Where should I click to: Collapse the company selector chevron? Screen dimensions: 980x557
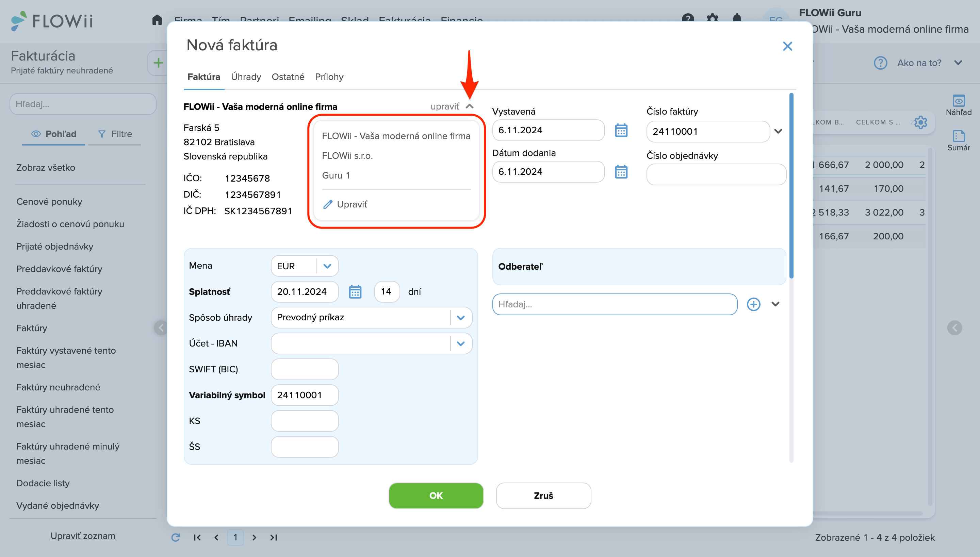point(470,106)
